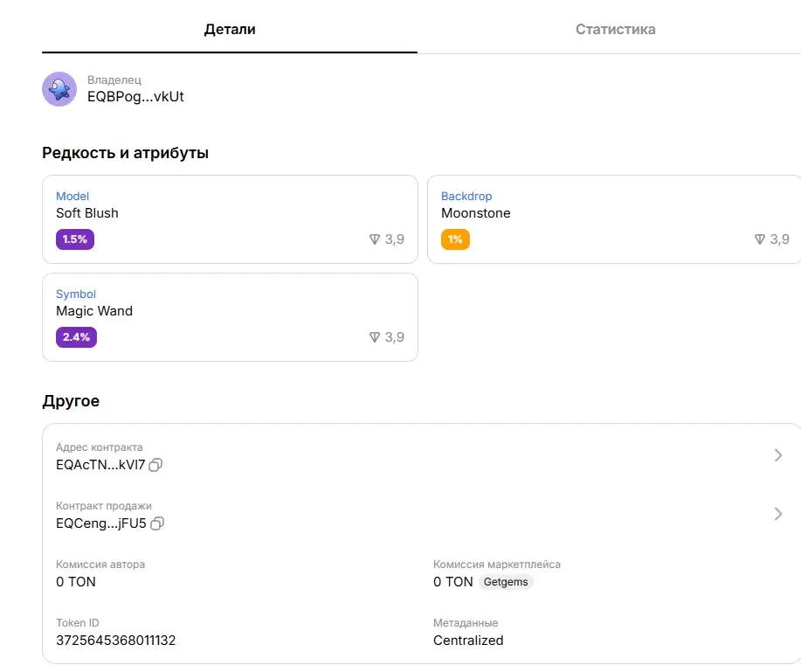
Task: Select the orange 1% rarity badge
Action: pos(455,239)
